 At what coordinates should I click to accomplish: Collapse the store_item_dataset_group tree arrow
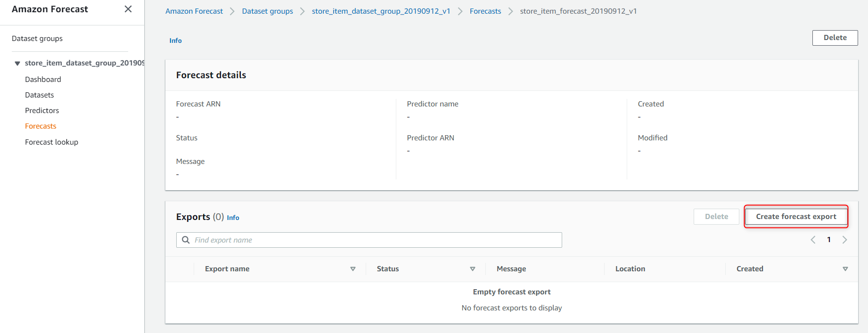[17, 63]
